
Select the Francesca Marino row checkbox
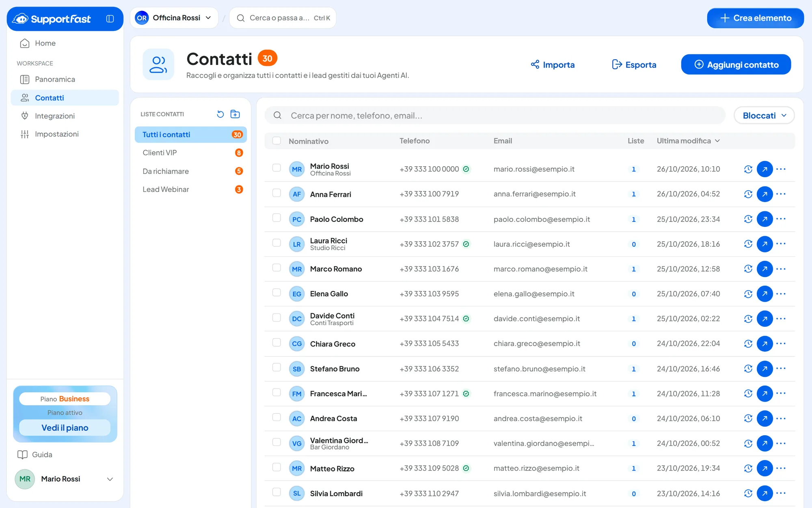276,393
